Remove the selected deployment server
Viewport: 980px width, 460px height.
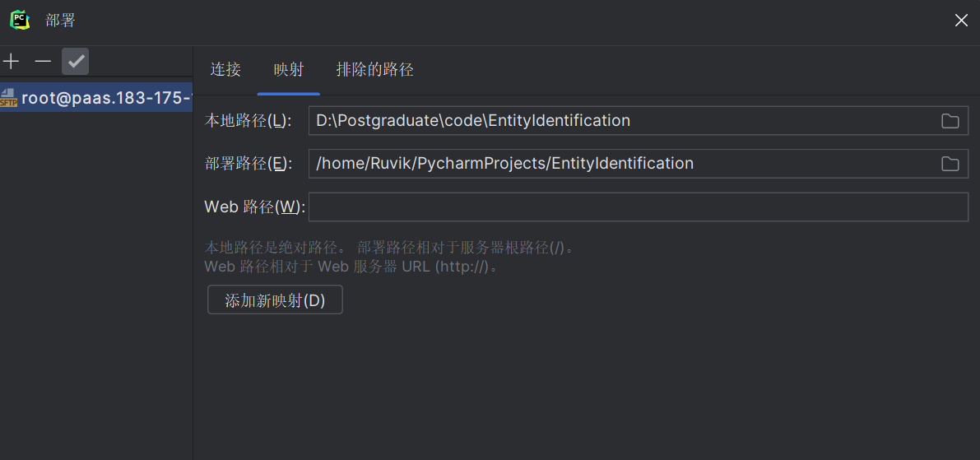pos(43,62)
